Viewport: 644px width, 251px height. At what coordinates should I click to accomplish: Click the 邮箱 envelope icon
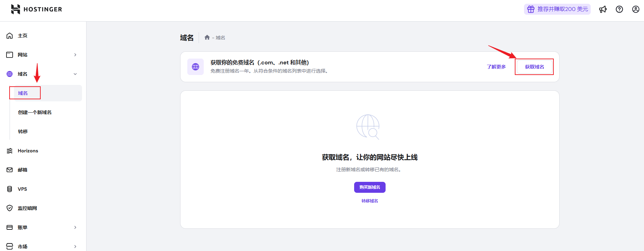click(10, 170)
